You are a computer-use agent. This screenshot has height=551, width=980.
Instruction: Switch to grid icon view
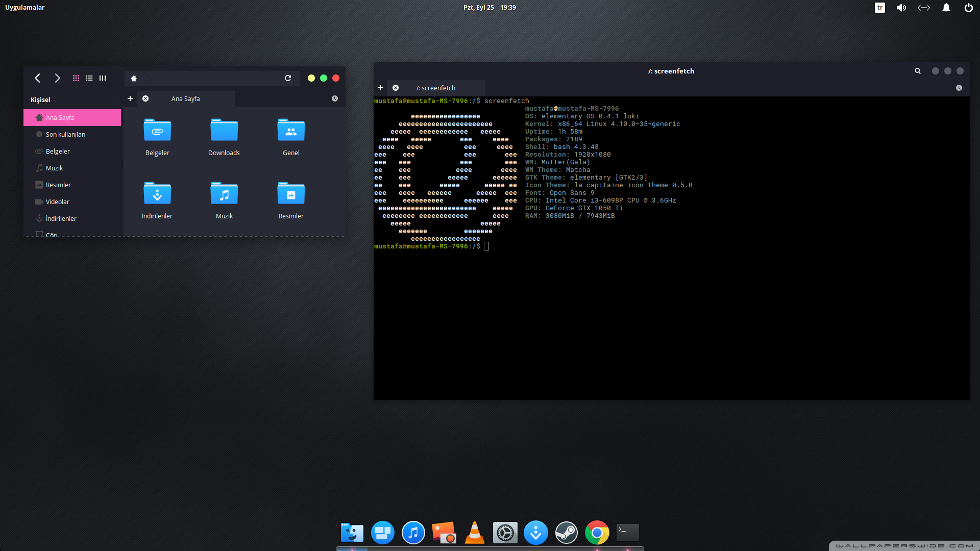pos(76,78)
